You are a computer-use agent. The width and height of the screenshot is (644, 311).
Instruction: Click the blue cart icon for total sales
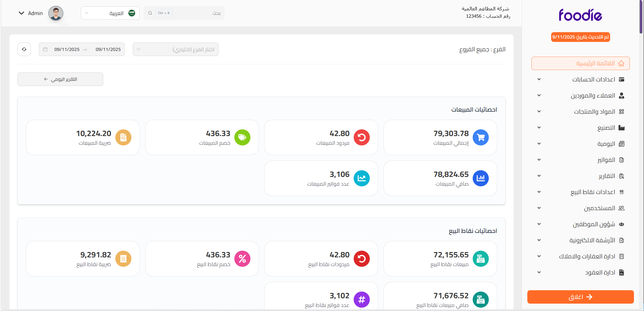click(x=480, y=137)
